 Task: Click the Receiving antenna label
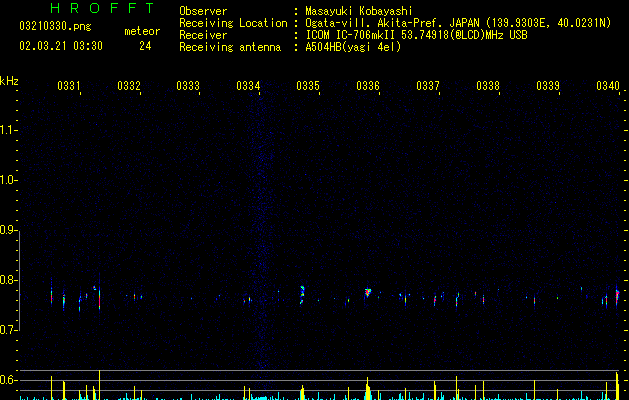[230, 47]
